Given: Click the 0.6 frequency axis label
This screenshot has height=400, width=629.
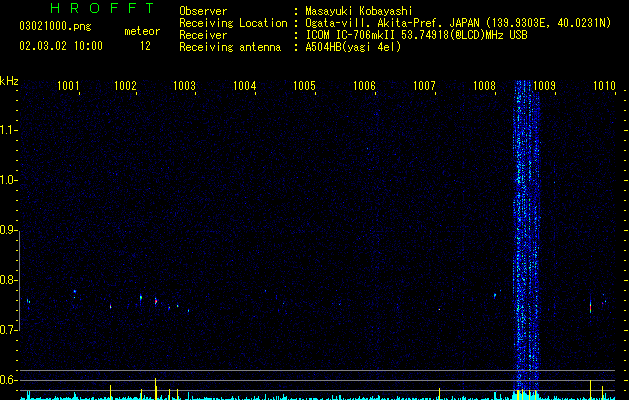Looking at the screenshot, I should 9,380.
